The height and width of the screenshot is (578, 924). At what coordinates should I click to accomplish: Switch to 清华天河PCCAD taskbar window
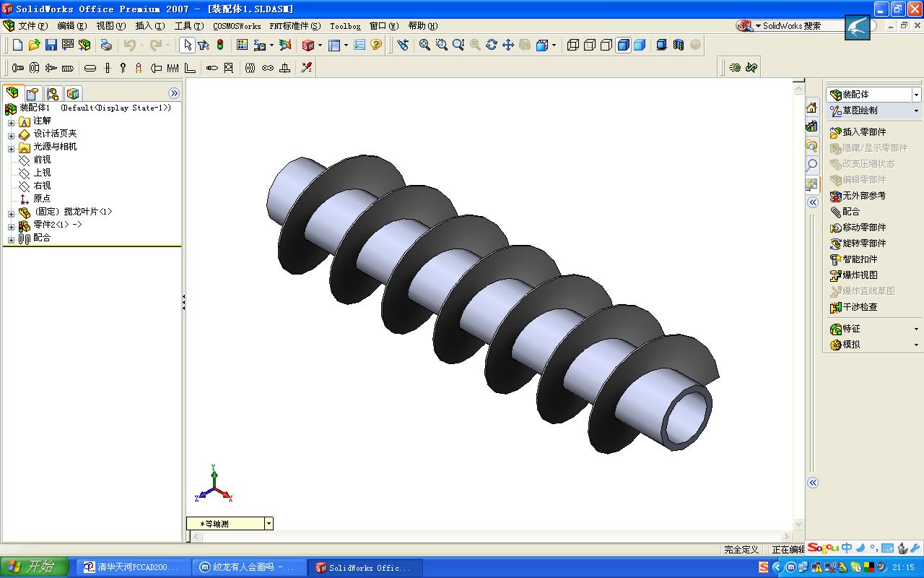coord(134,568)
